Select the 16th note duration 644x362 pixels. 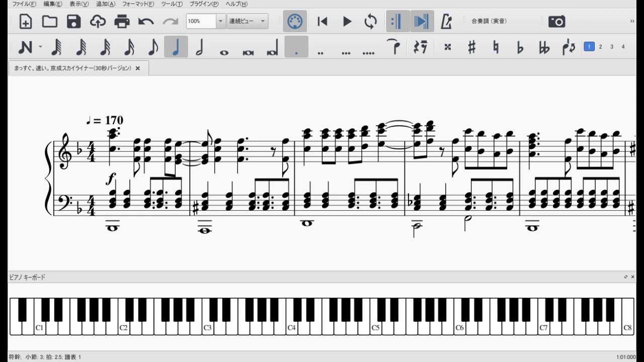coord(129,47)
